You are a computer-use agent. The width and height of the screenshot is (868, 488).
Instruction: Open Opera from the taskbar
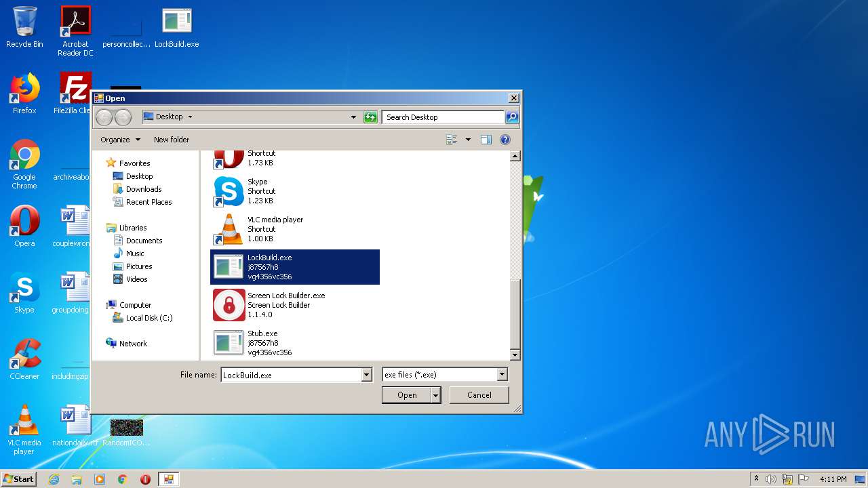145,479
